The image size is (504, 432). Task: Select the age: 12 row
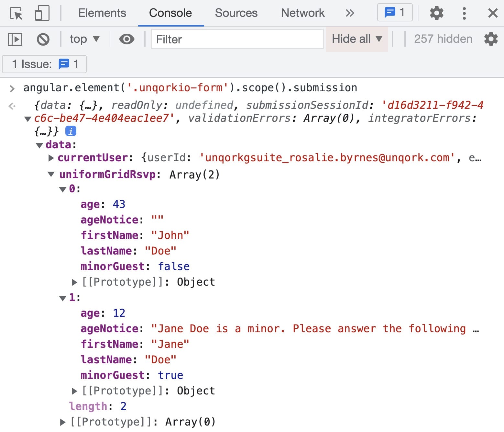pos(103,313)
